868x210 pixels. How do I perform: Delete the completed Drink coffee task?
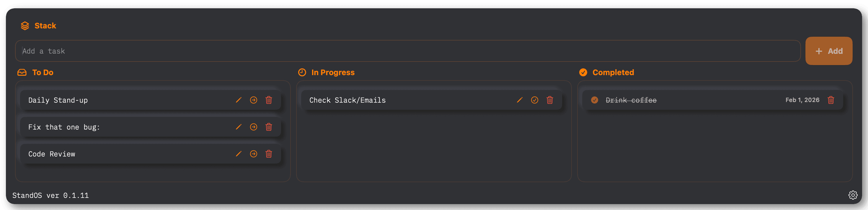[x=831, y=100]
